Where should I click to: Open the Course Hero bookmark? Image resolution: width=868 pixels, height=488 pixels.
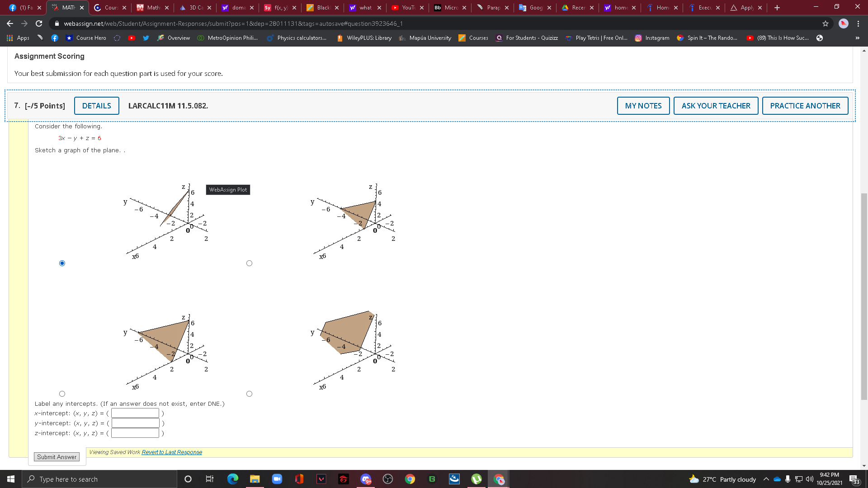(86, 38)
